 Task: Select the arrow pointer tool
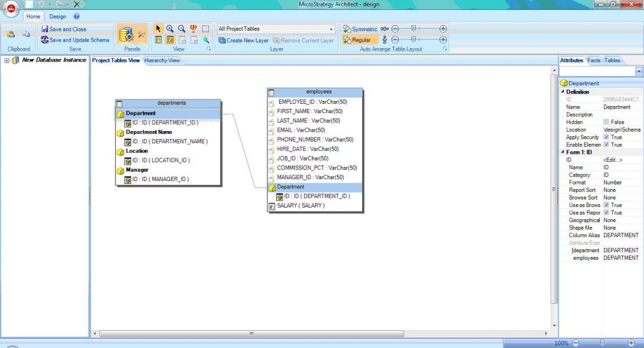(158, 29)
